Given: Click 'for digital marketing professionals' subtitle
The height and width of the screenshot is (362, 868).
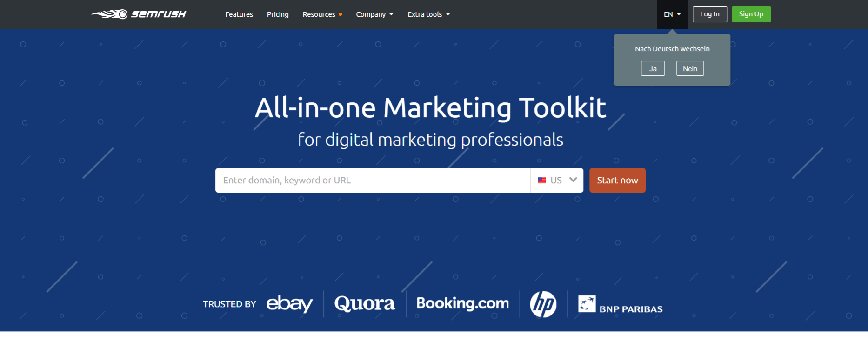Looking at the screenshot, I should click(430, 140).
